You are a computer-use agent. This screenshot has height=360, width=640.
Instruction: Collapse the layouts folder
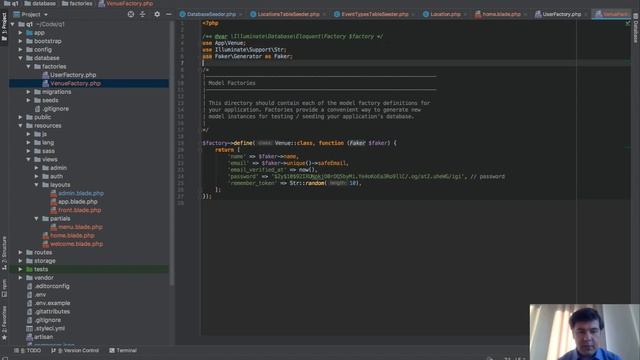tap(37, 184)
